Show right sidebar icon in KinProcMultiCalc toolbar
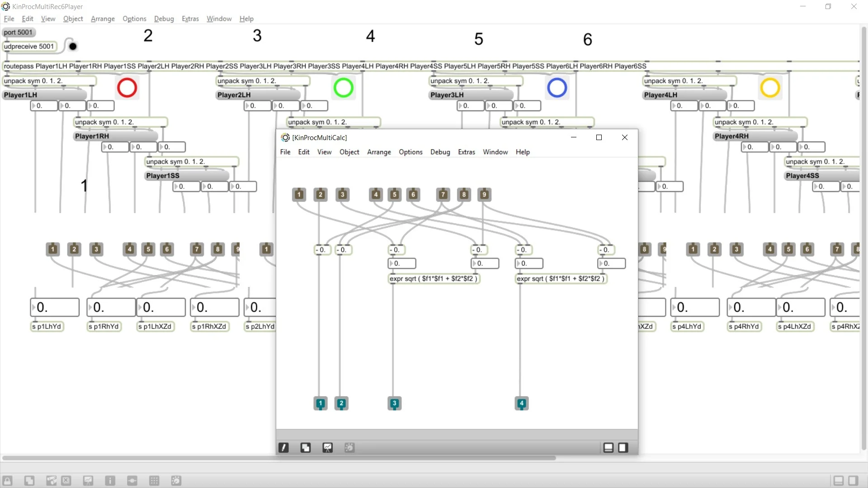868x488 pixels. (x=623, y=448)
